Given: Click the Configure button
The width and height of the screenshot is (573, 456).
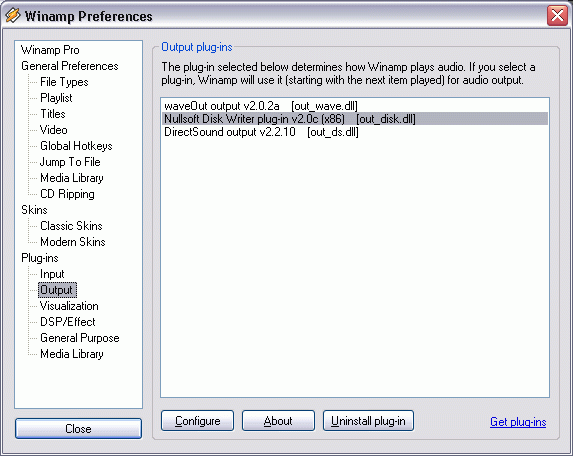Looking at the screenshot, I should pos(197,421).
